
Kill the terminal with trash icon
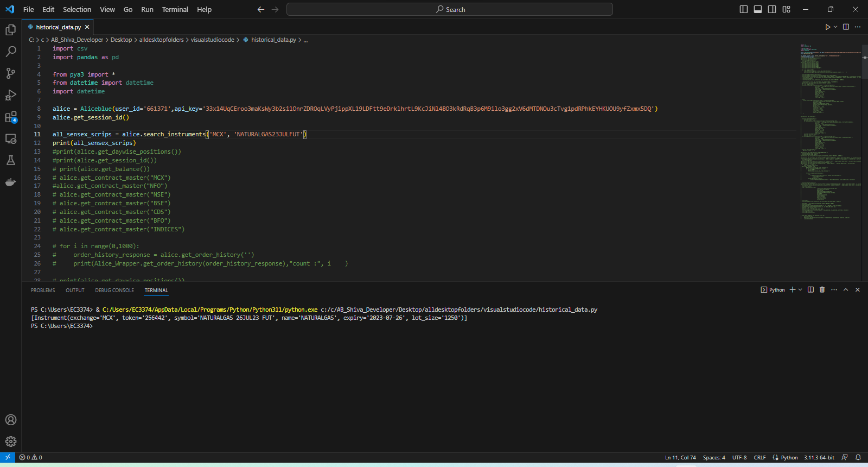822,290
